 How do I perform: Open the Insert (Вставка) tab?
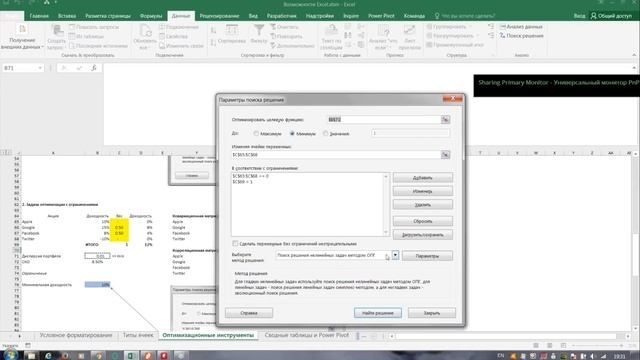tap(67, 16)
